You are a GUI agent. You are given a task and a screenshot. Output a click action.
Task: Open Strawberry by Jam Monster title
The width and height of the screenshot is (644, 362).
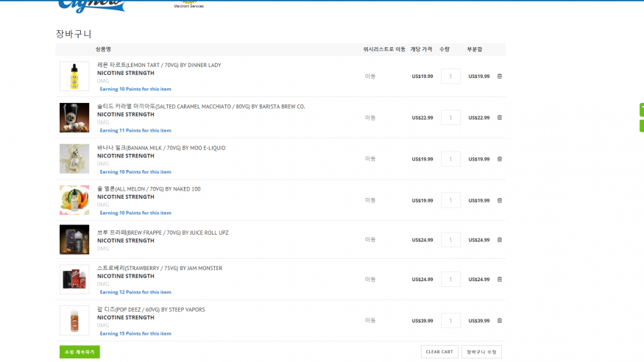point(160,268)
